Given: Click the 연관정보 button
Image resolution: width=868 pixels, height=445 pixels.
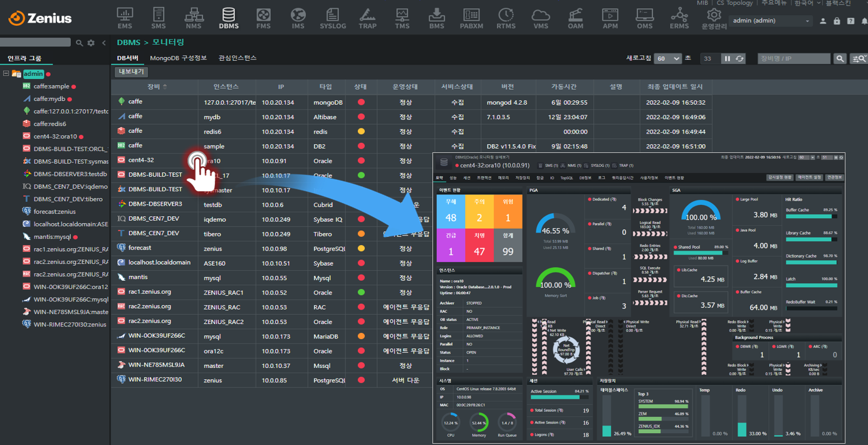Looking at the screenshot, I should pos(834,178).
